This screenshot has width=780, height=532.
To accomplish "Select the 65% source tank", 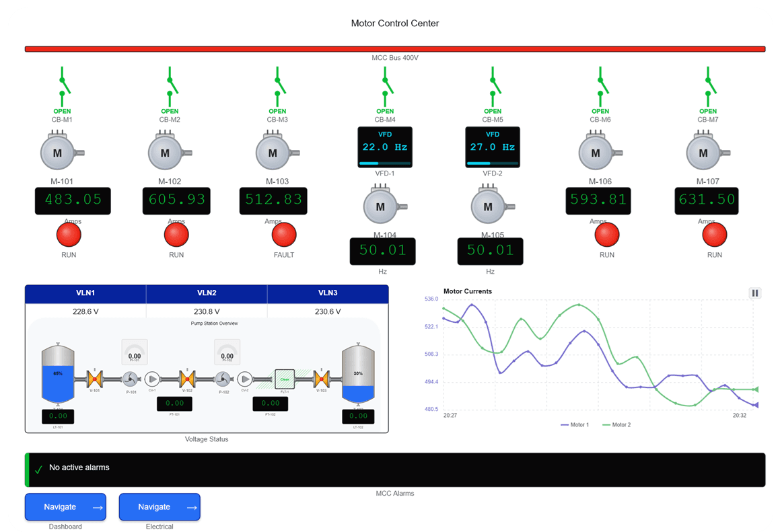I will [58, 373].
